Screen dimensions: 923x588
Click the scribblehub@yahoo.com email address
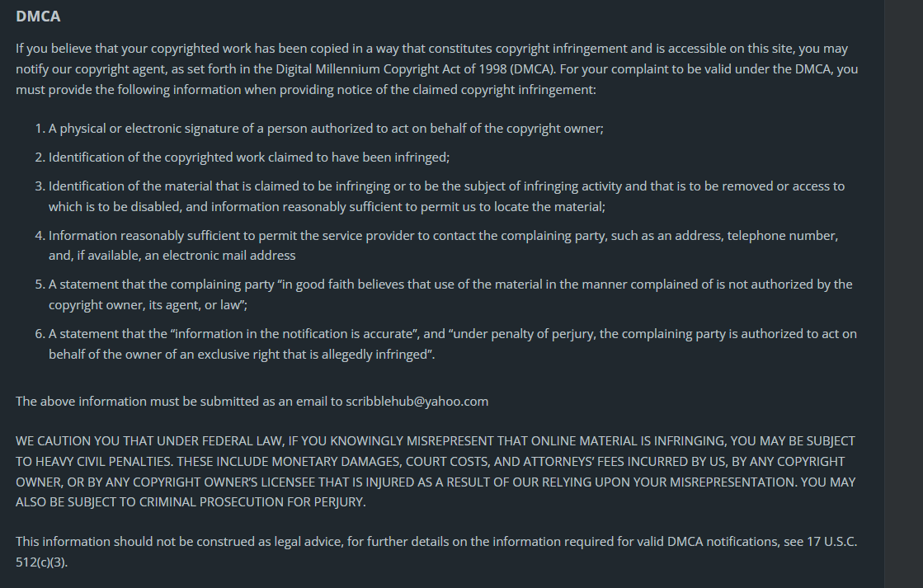click(417, 402)
